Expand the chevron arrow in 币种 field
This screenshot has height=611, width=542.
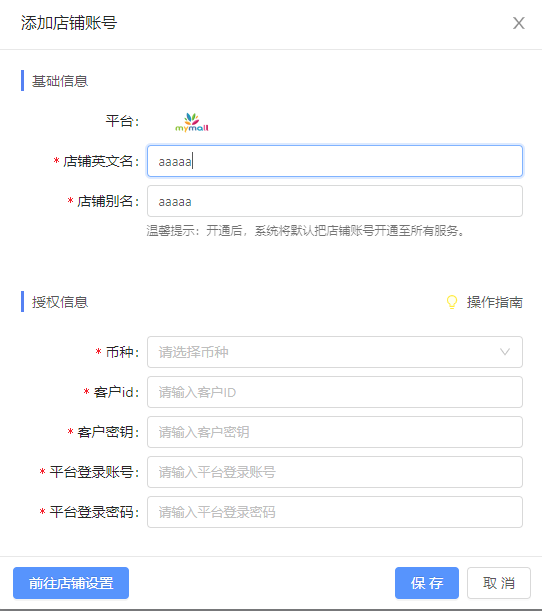pyautogui.click(x=505, y=352)
